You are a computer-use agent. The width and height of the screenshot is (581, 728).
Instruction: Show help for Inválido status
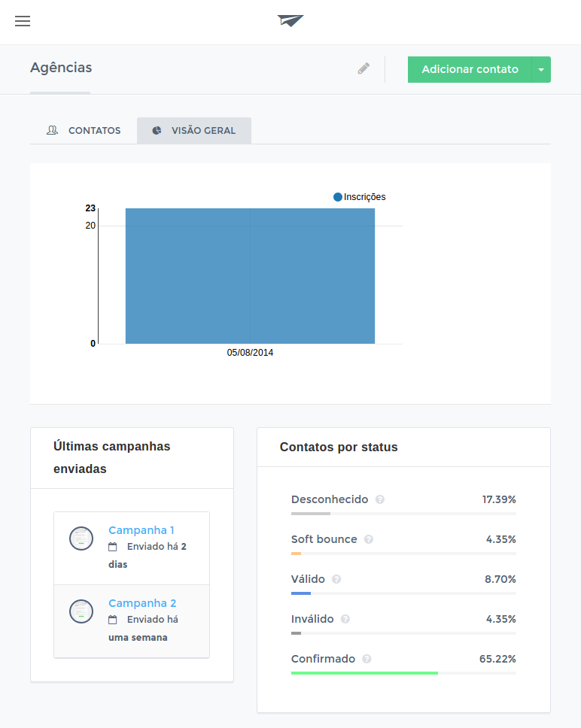[x=345, y=620]
